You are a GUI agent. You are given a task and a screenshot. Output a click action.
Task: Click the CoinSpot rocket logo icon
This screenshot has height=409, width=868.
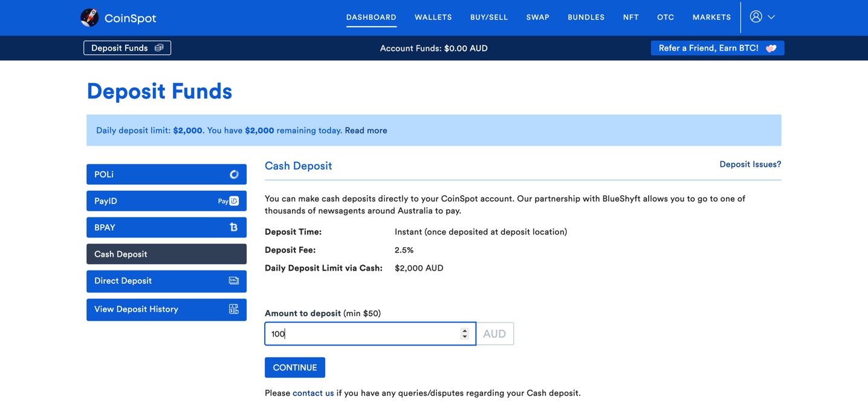coord(89,18)
